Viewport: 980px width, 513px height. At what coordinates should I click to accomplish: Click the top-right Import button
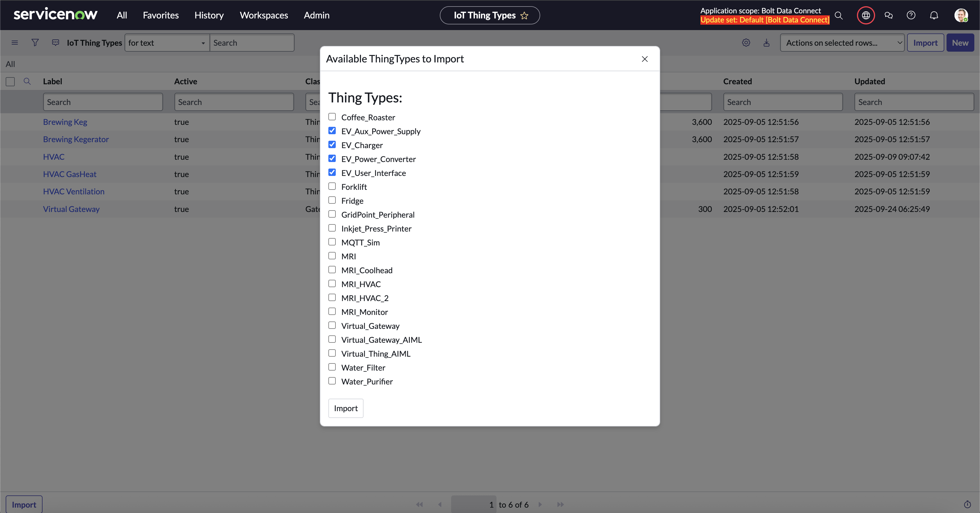(925, 43)
